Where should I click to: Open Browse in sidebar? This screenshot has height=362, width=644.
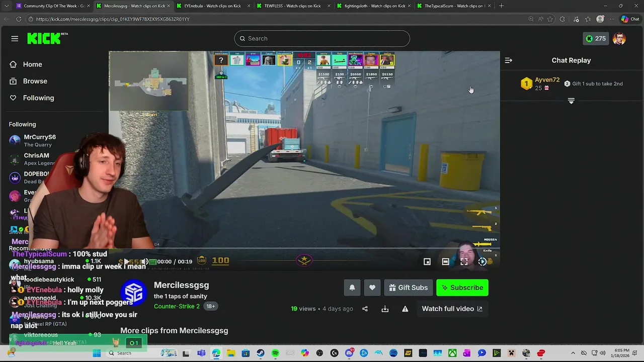point(28,81)
